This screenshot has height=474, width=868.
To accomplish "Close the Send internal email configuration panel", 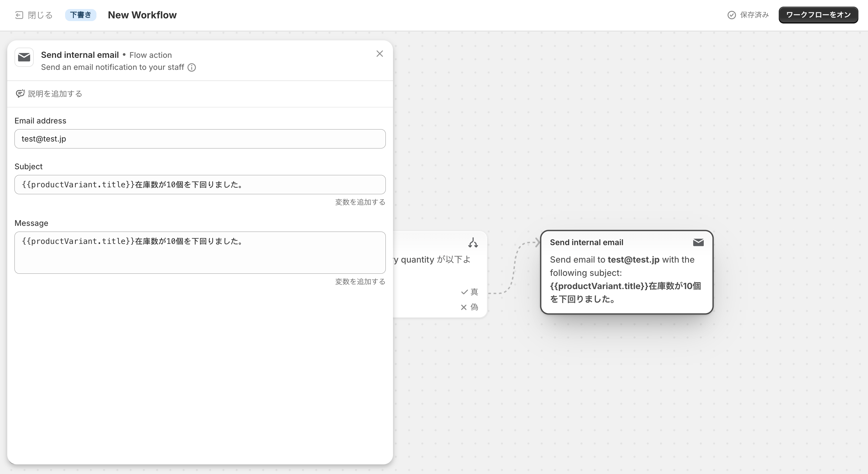I will tap(379, 54).
